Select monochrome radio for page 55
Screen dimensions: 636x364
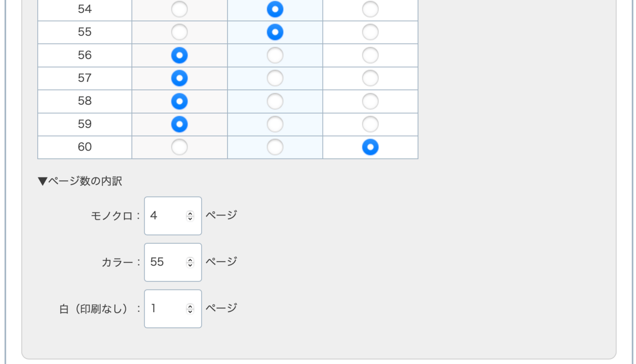179,32
